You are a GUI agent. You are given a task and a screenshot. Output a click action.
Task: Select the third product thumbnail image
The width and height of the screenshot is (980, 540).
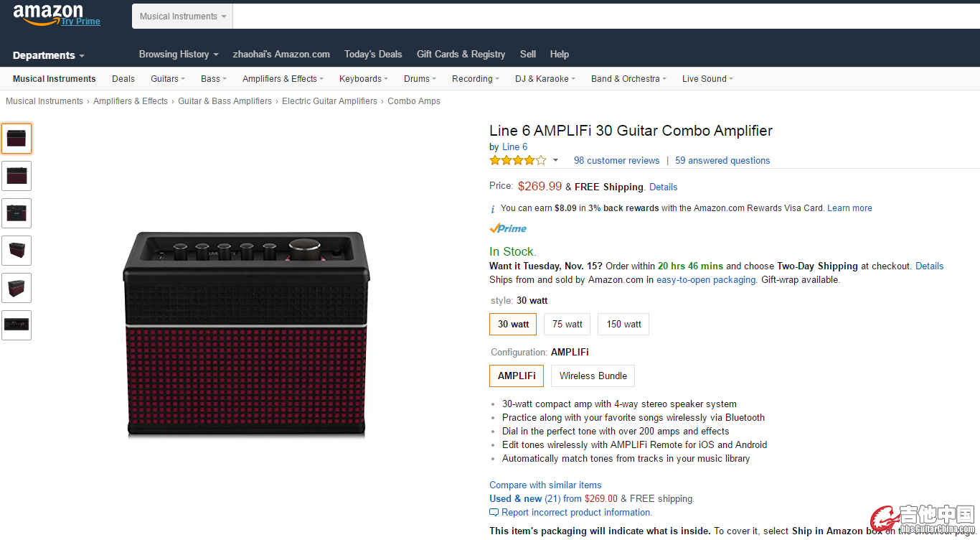[17, 213]
